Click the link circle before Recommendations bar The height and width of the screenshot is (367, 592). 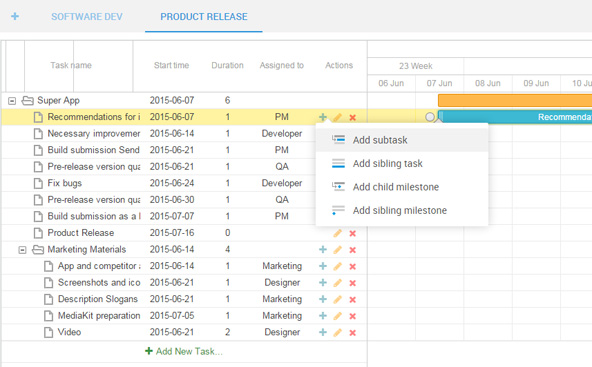click(430, 117)
